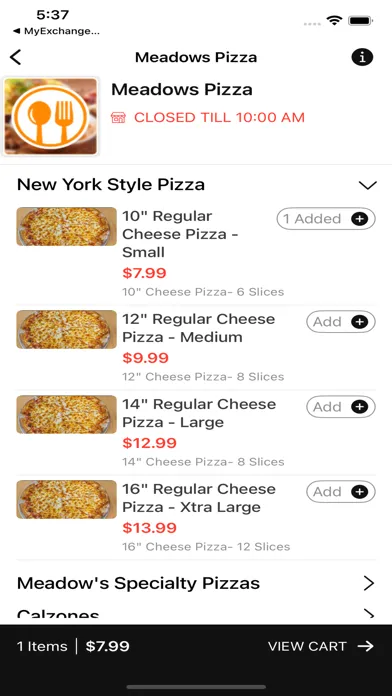The image size is (392, 696).
Task: Open View Cart
Action: pos(321,646)
